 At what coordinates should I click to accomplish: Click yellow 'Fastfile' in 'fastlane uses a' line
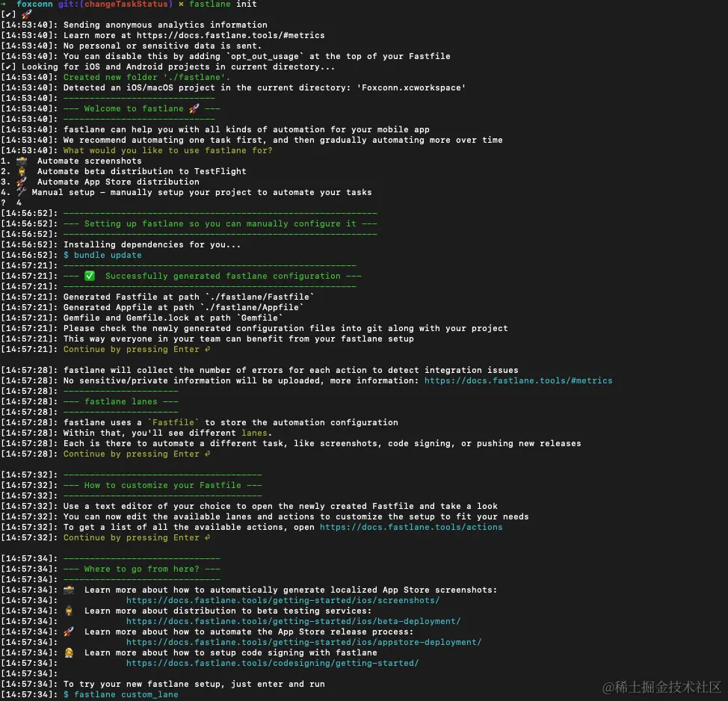(x=173, y=422)
